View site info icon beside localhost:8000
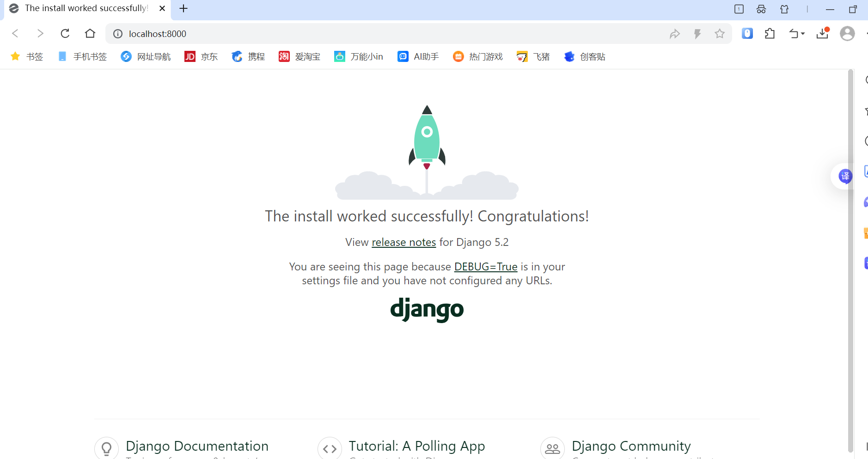This screenshot has height=459, width=868. [x=118, y=34]
